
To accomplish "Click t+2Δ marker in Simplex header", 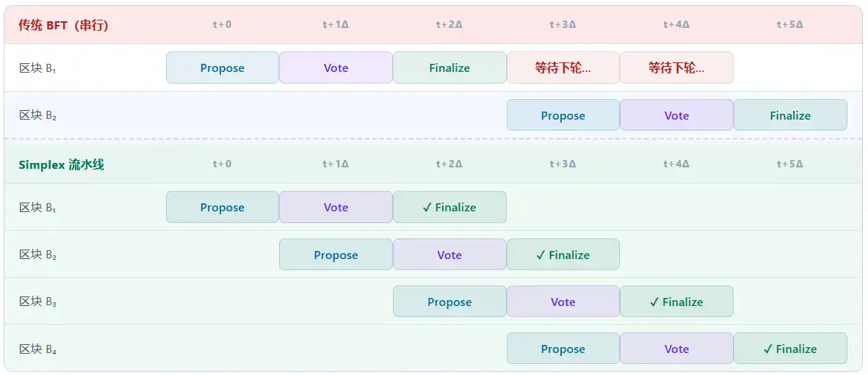I will (449, 164).
